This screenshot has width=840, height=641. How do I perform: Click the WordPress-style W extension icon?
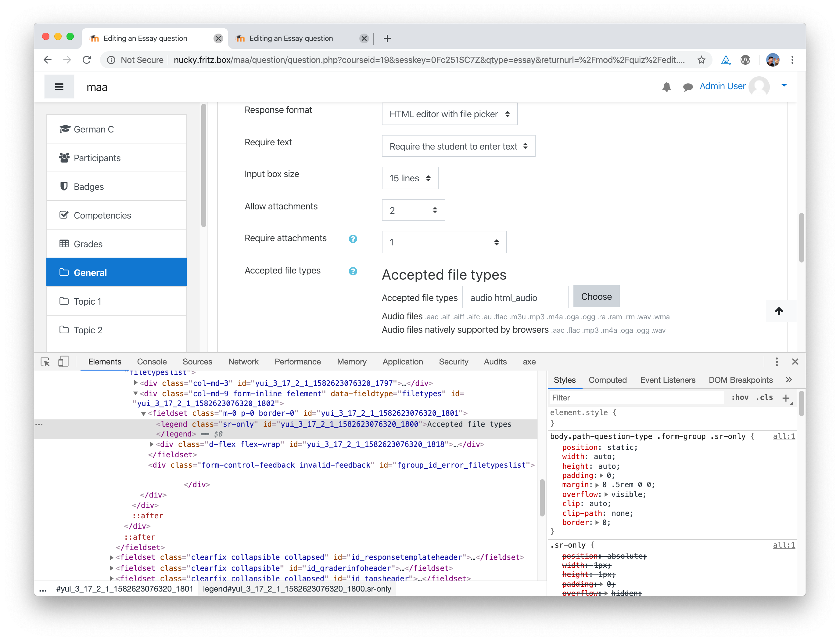pos(745,60)
